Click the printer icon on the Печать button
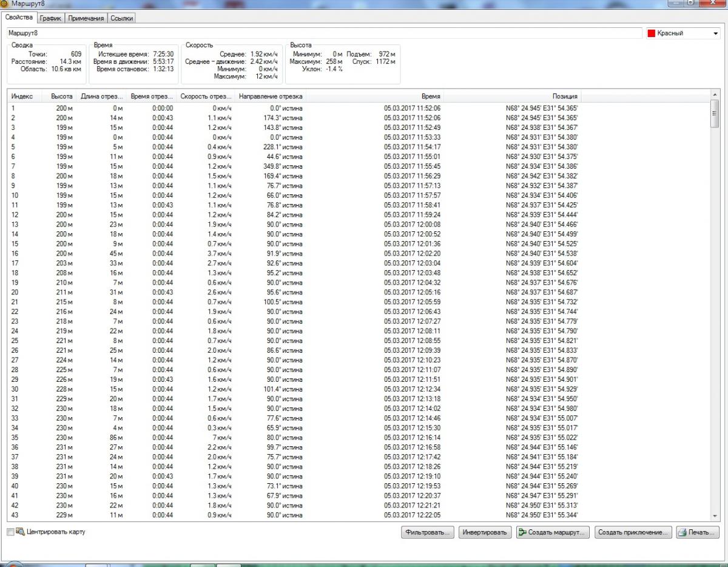 coord(683,532)
